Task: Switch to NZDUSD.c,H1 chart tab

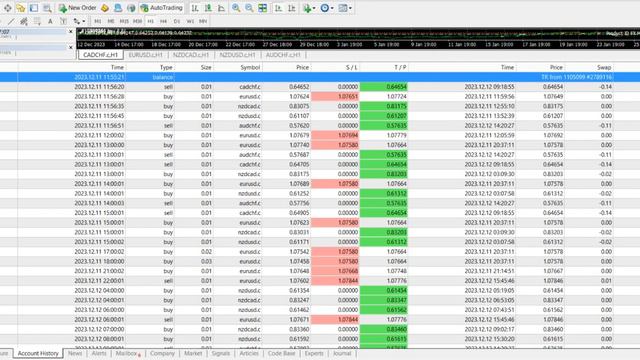Action: pos(237,55)
